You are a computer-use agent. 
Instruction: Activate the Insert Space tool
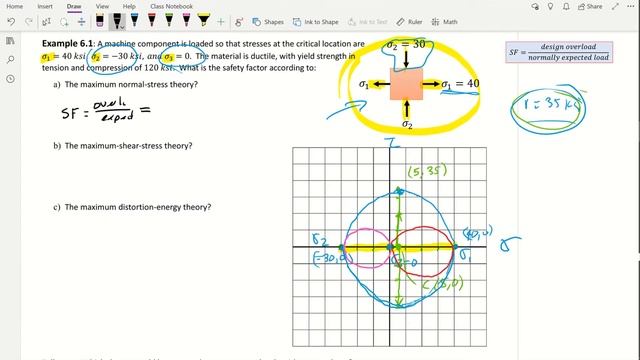pyautogui.click(x=82, y=22)
